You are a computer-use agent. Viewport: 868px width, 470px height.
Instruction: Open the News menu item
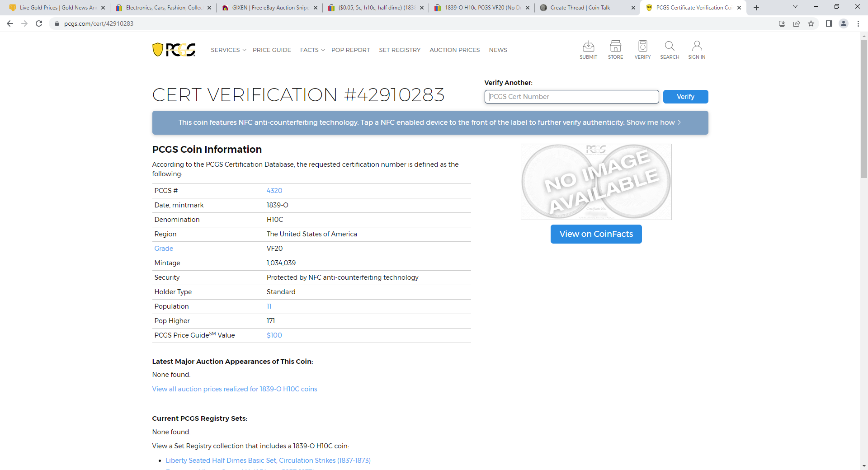tap(498, 50)
